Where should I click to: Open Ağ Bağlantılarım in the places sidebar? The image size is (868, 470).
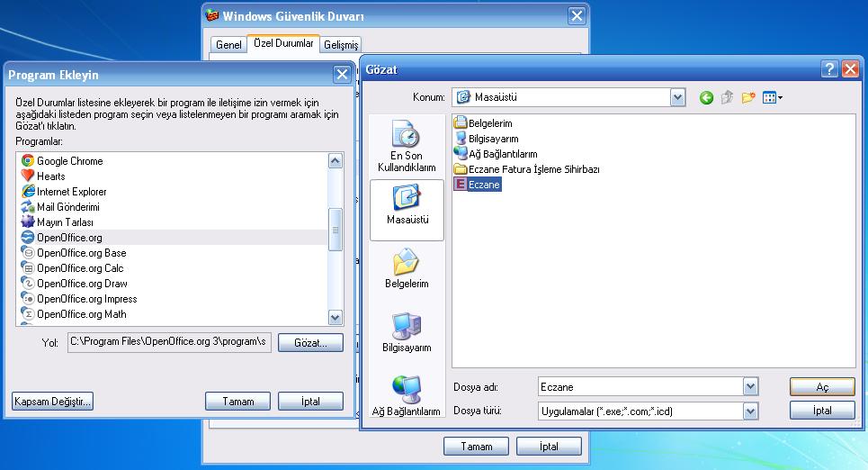tap(407, 396)
